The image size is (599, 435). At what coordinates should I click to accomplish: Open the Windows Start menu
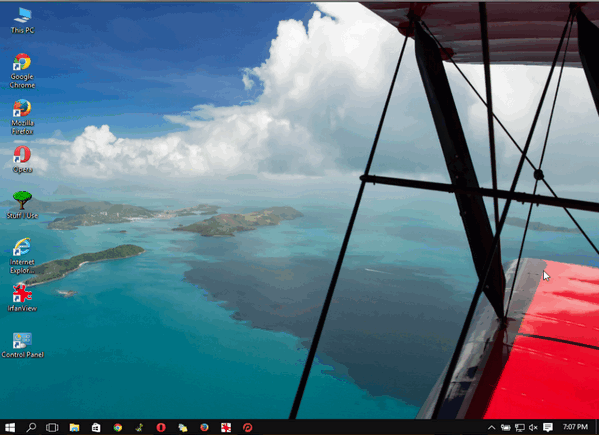(10, 427)
